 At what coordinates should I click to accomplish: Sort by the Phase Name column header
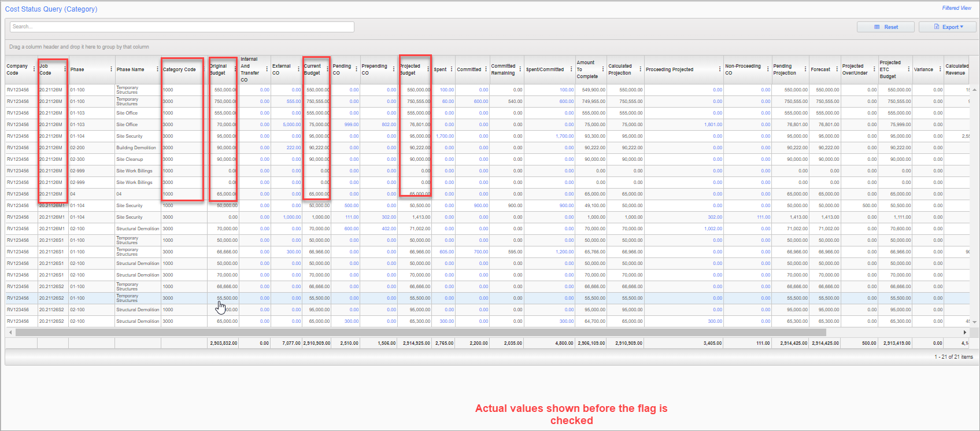click(131, 69)
